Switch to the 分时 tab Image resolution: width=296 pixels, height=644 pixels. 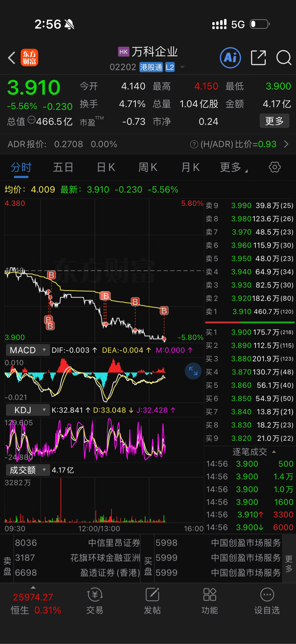coord(21,167)
